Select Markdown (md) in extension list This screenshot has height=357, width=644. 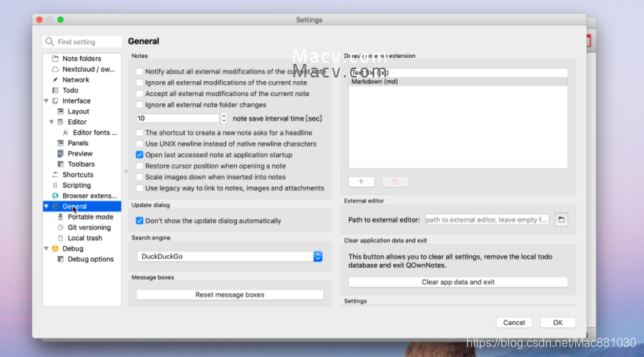coord(458,82)
